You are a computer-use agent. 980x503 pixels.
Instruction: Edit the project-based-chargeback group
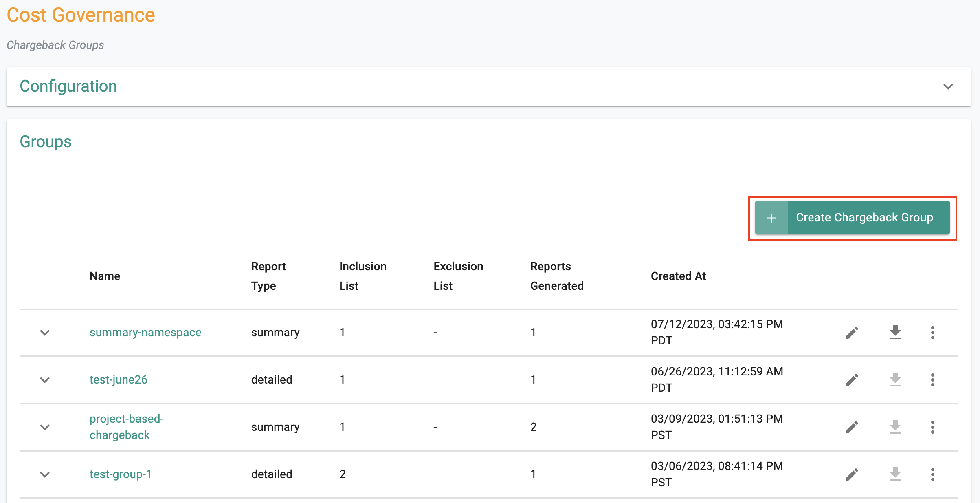coord(852,427)
